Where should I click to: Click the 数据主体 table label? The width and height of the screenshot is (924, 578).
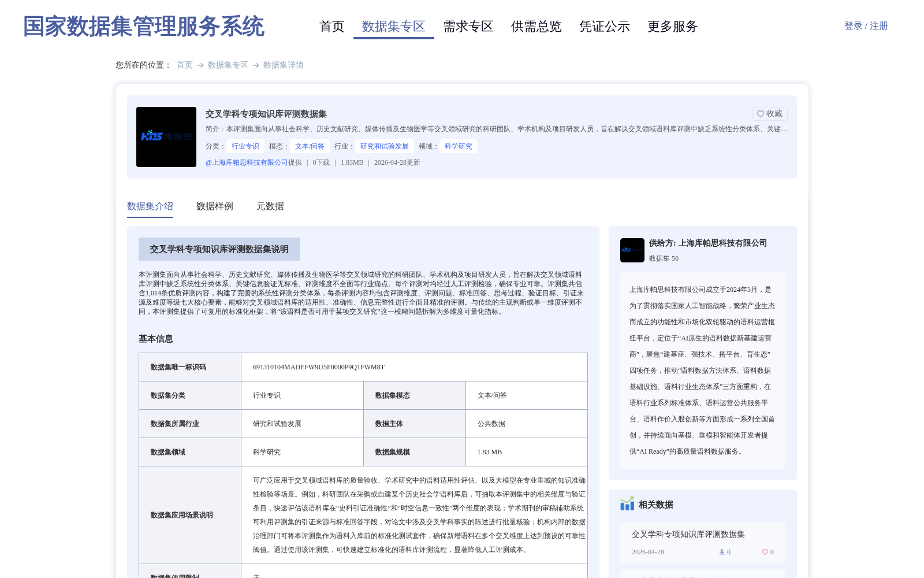(389, 424)
